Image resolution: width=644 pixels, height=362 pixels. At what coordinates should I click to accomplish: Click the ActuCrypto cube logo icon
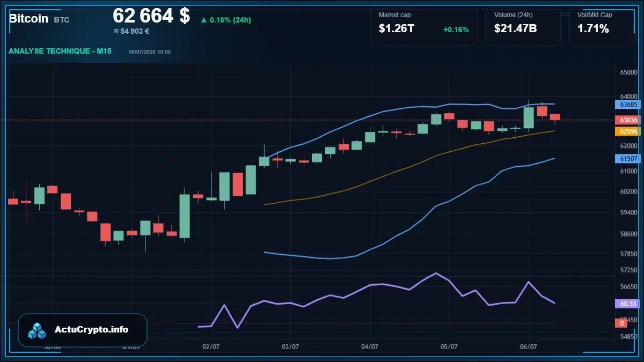(x=38, y=330)
